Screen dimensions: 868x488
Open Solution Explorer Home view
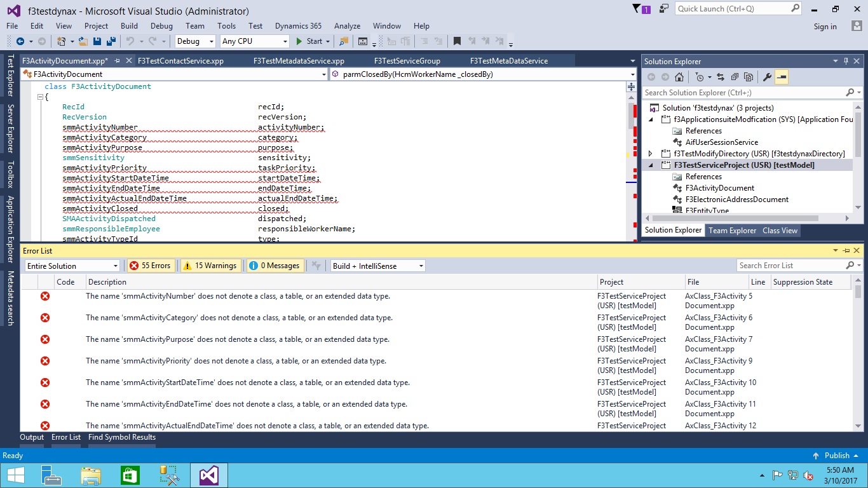[679, 77]
